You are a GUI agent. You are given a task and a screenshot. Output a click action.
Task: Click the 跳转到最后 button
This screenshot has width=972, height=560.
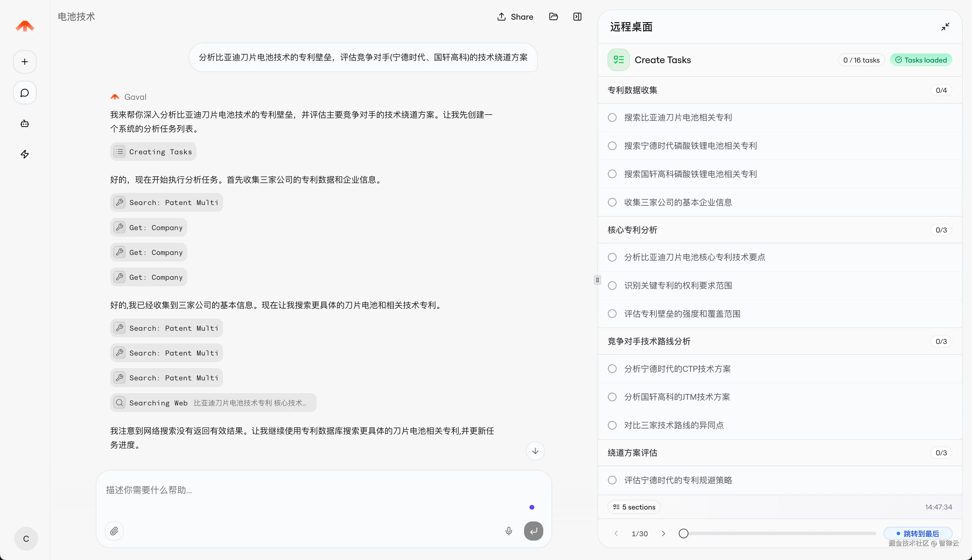pyautogui.click(x=918, y=534)
